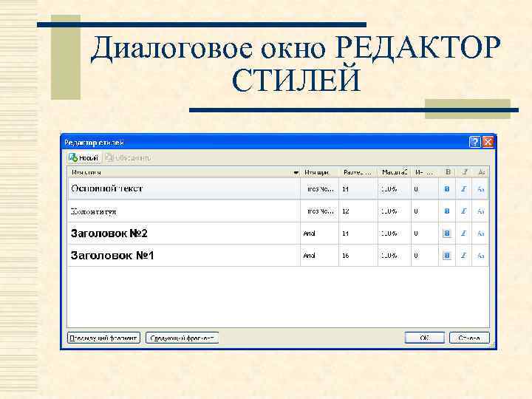This screenshot has height=399, width=532.
Task: Toggle Aa option for Заголовок №1
Action: 480,256
